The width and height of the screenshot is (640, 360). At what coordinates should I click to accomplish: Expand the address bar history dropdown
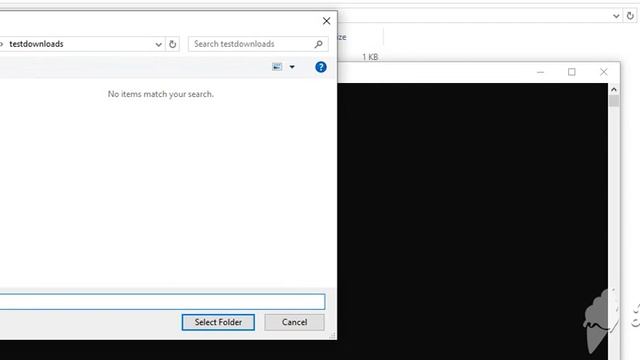pyautogui.click(x=158, y=44)
